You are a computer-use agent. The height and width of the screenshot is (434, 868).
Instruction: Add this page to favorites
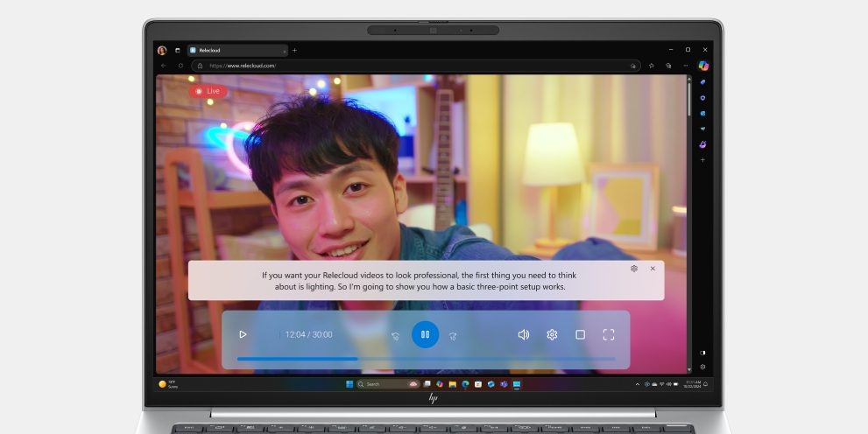pos(652,66)
